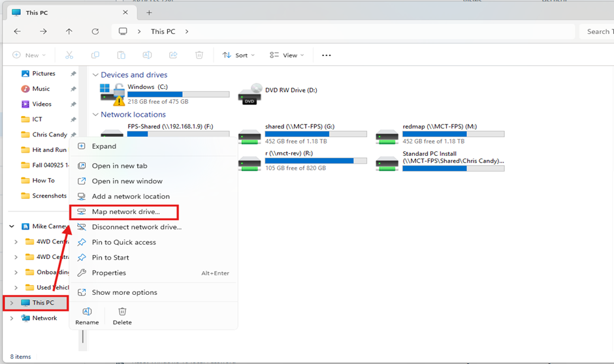The height and width of the screenshot is (364, 614).
Task: Click the Search This PC field
Action: 597,32
